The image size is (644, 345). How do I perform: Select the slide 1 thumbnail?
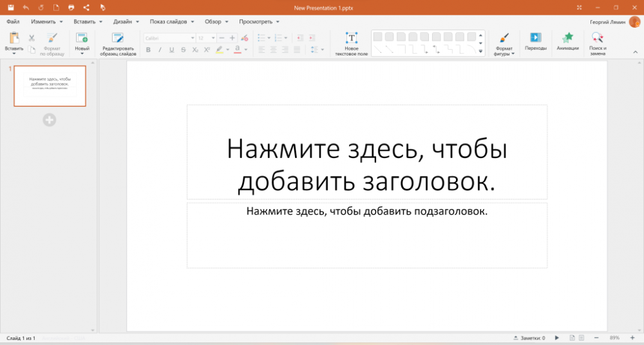point(50,86)
